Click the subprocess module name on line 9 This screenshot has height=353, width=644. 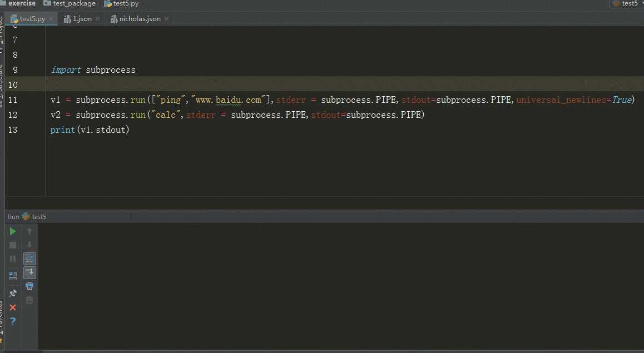click(x=111, y=70)
